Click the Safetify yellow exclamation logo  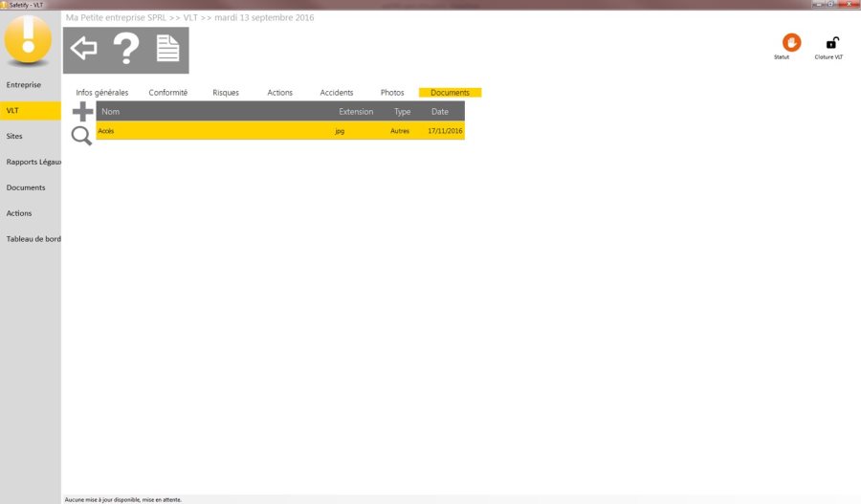pos(28,39)
